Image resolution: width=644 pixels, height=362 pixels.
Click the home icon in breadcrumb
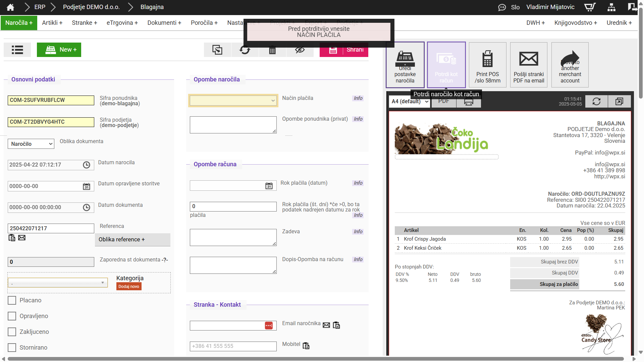(x=10, y=7)
